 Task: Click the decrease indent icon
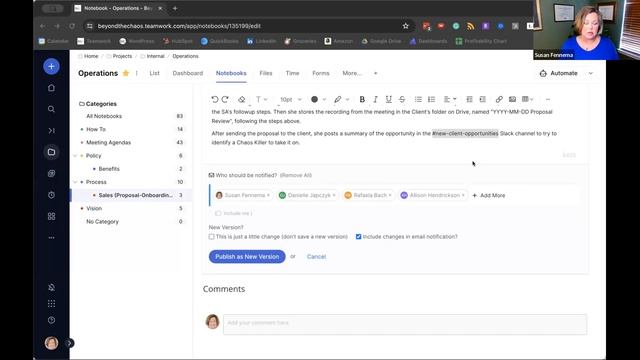coord(469,99)
